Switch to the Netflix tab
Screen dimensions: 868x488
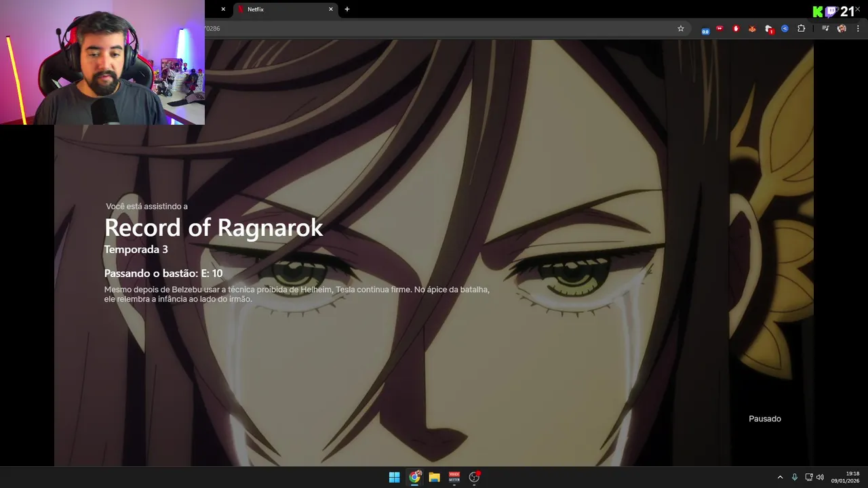coord(285,9)
